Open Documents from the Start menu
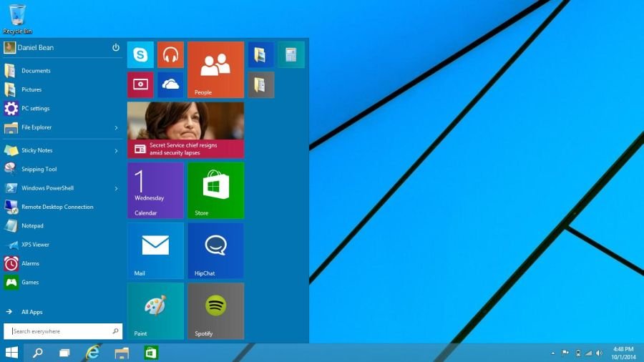This screenshot has height=362, width=644. pos(62,71)
